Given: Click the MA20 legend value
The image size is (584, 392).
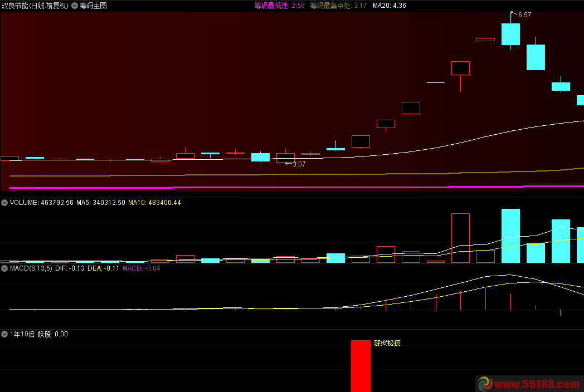Looking at the screenshot, I should coord(389,6).
